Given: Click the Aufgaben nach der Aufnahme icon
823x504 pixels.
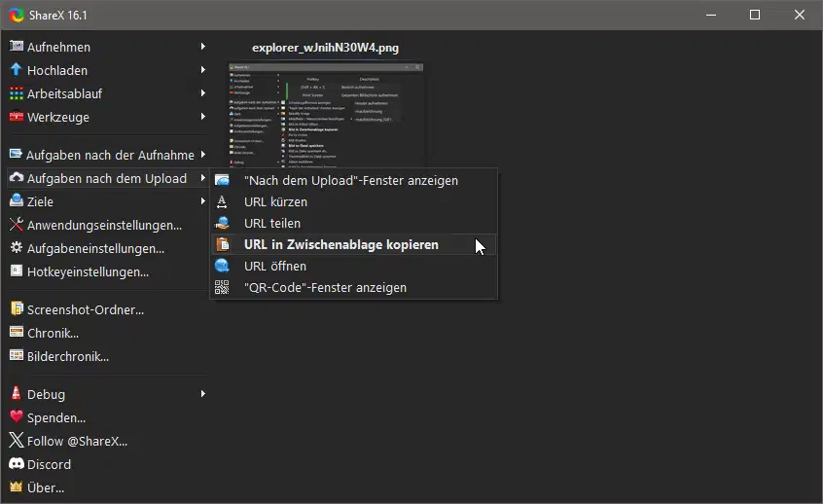Looking at the screenshot, I should 17,154.
